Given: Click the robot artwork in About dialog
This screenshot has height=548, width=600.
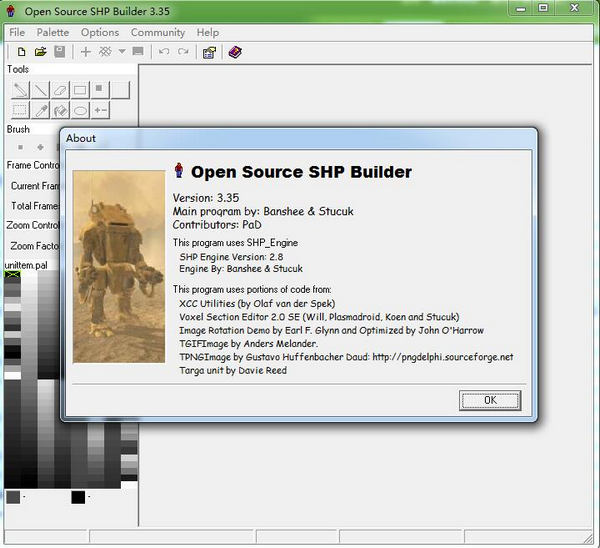Looking at the screenshot, I should click(119, 266).
